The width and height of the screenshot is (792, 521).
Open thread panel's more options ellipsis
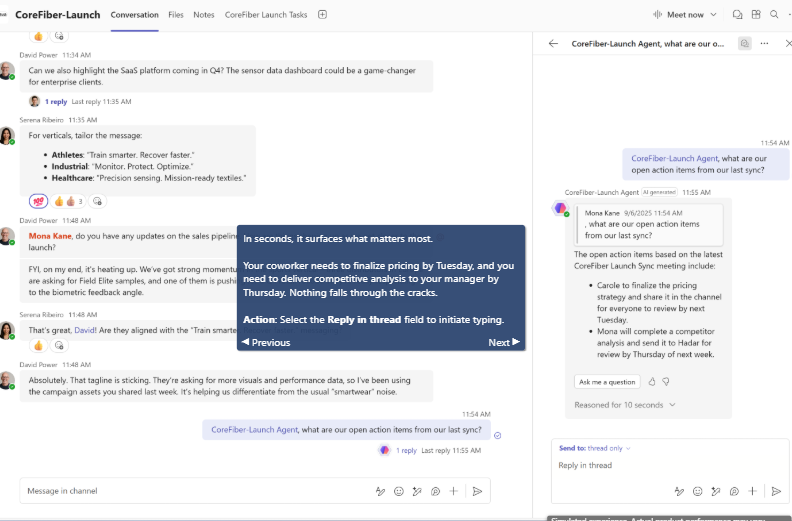coord(764,44)
